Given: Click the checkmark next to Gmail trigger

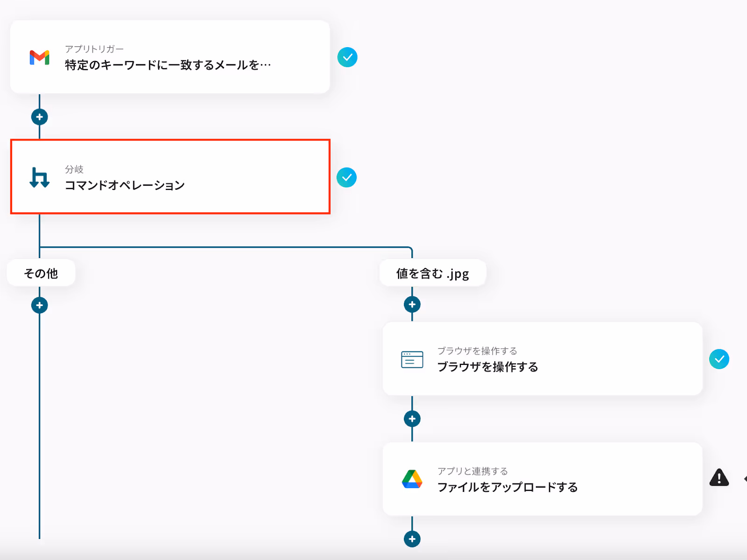Looking at the screenshot, I should (347, 57).
